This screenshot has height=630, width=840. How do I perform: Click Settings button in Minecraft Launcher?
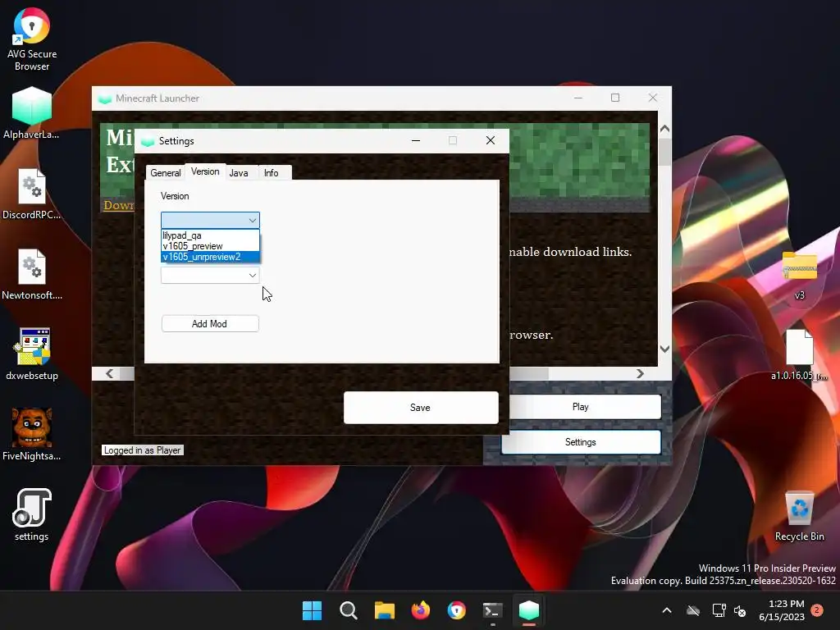(x=581, y=442)
